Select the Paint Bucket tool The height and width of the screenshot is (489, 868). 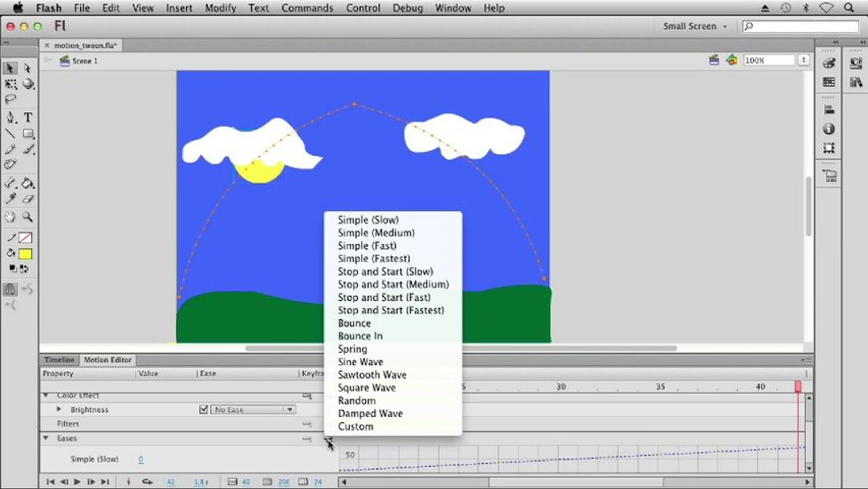tap(28, 183)
